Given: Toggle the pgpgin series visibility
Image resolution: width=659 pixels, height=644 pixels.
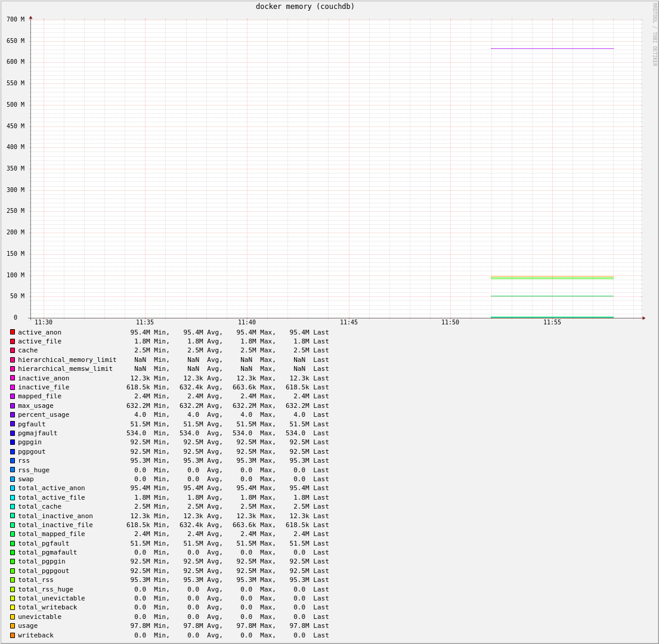Looking at the screenshot, I should click(13, 442).
